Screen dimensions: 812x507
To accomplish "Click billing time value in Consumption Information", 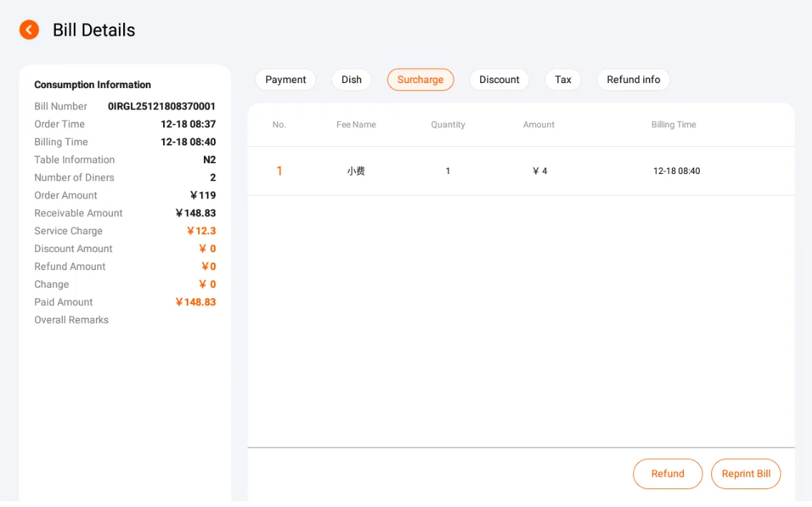I will coord(188,142).
